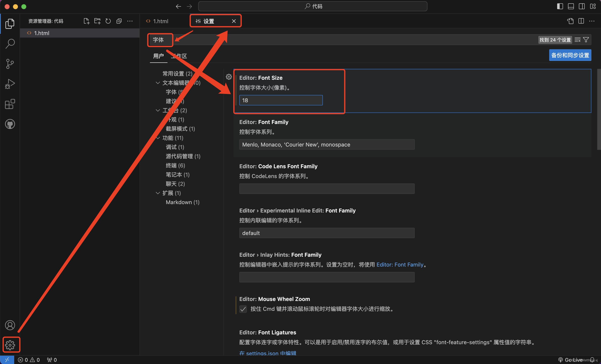Viewport: 601px width, 364px height.
Task: Toggle the Mouse Wheel Zoom checkbox
Action: (x=243, y=309)
